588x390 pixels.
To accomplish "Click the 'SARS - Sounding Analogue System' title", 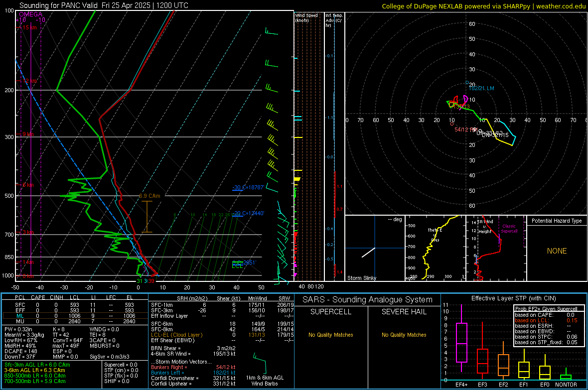I will click(x=367, y=300).
